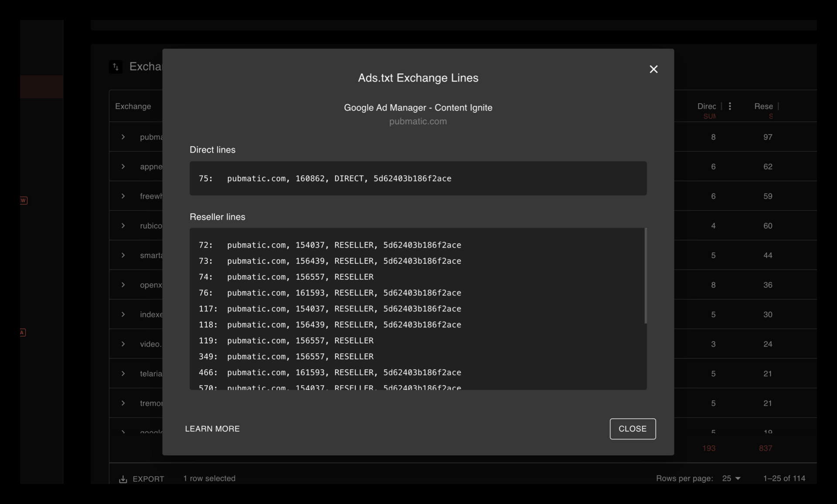
Task: Open the LEARN MORE link
Action: (212, 429)
